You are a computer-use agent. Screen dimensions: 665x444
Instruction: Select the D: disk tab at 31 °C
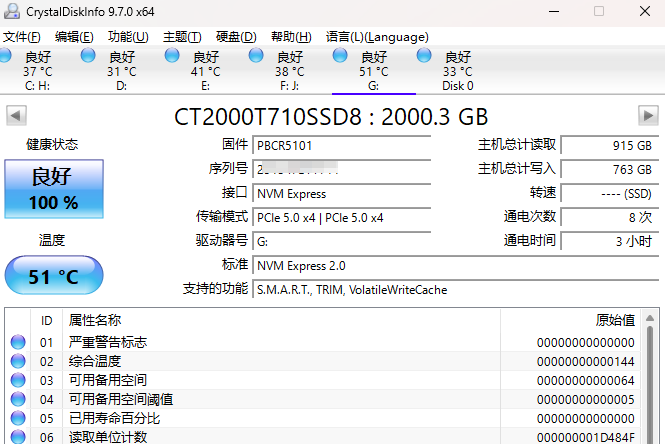tap(122, 71)
